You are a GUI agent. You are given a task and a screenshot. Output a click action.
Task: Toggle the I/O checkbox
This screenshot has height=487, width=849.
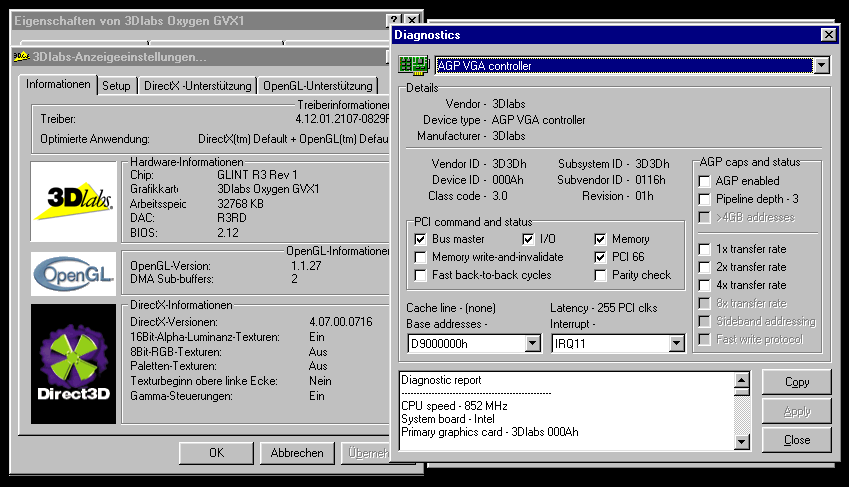point(528,239)
